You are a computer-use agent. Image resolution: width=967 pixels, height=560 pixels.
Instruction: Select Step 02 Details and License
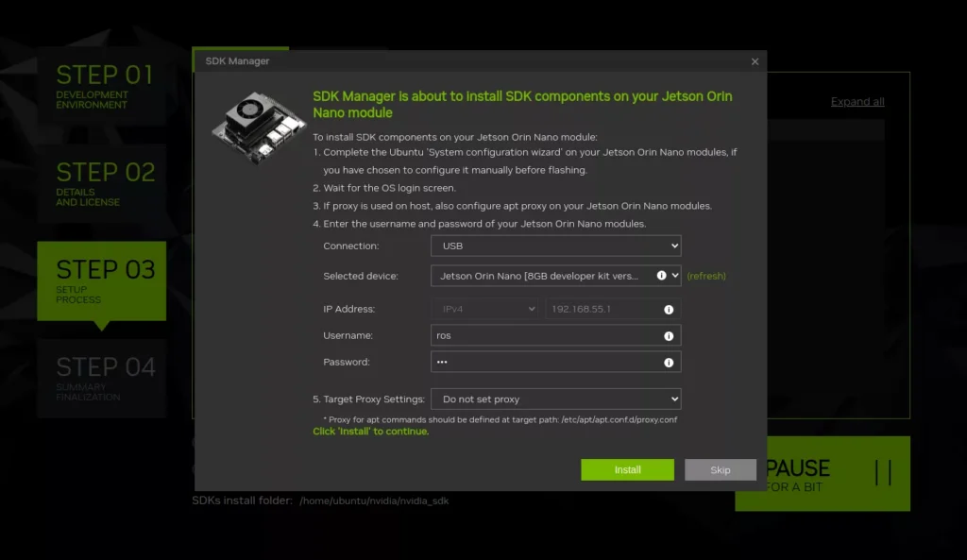(x=102, y=183)
